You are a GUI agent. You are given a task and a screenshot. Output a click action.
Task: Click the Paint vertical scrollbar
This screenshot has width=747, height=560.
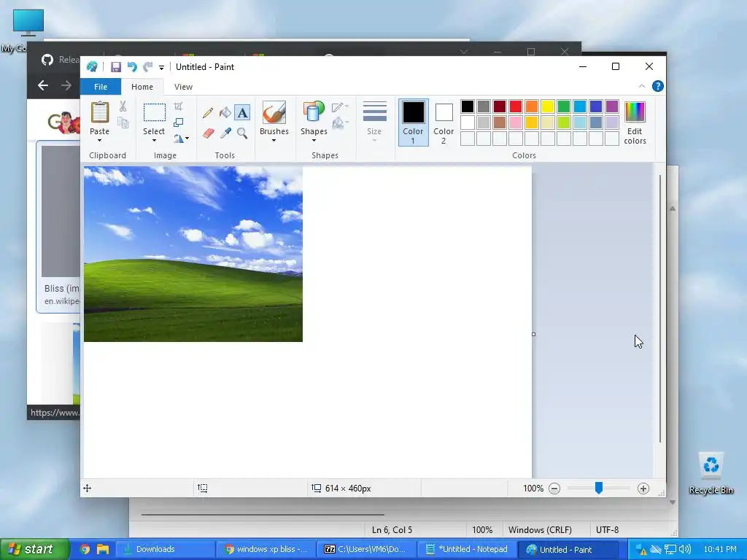(x=660, y=308)
